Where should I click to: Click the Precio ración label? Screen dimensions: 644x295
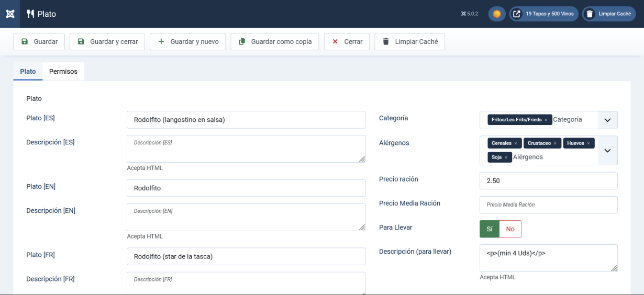tap(398, 179)
